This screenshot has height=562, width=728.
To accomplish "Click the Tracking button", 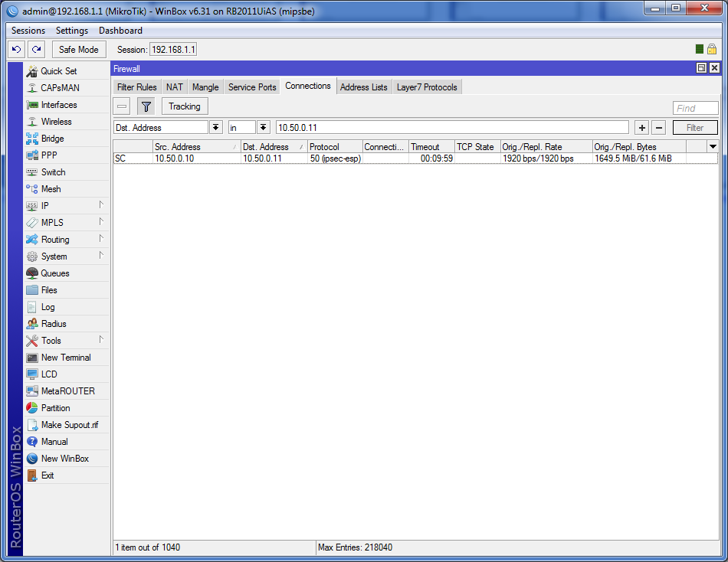I will click(x=185, y=106).
